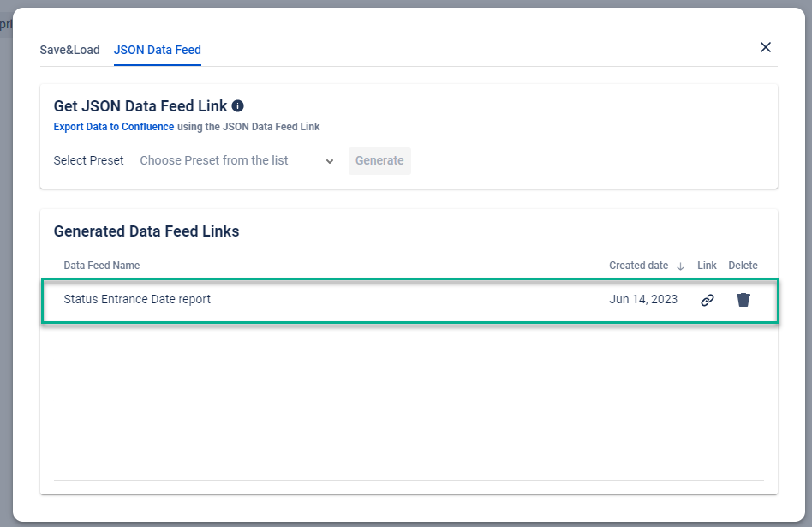Click the Jun 14, 2023 date cell
The width and height of the screenshot is (812, 527).
pyautogui.click(x=643, y=299)
